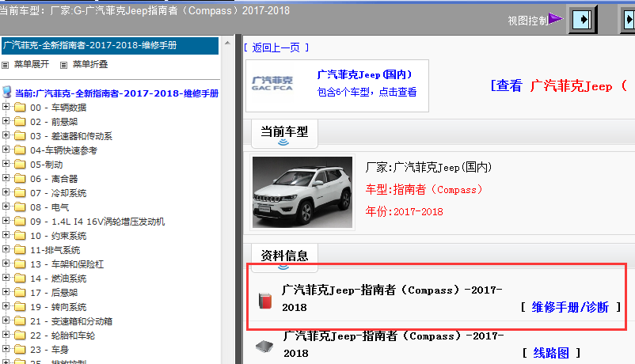635x364 pixels.
Task: Click the white Jeep Compass thumbnail
Action: 302,192
